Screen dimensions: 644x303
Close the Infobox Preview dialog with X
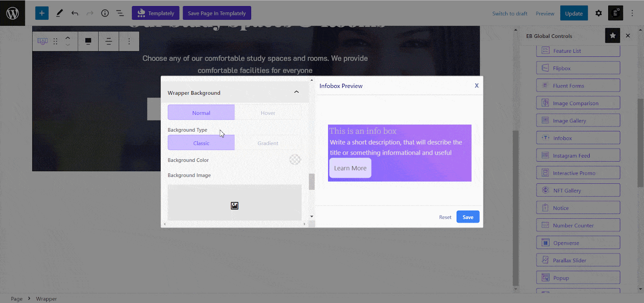point(477,85)
